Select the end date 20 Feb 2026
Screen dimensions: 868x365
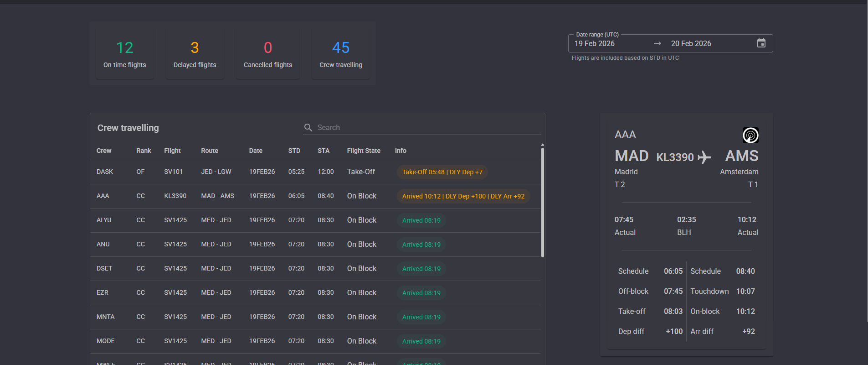[691, 43]
